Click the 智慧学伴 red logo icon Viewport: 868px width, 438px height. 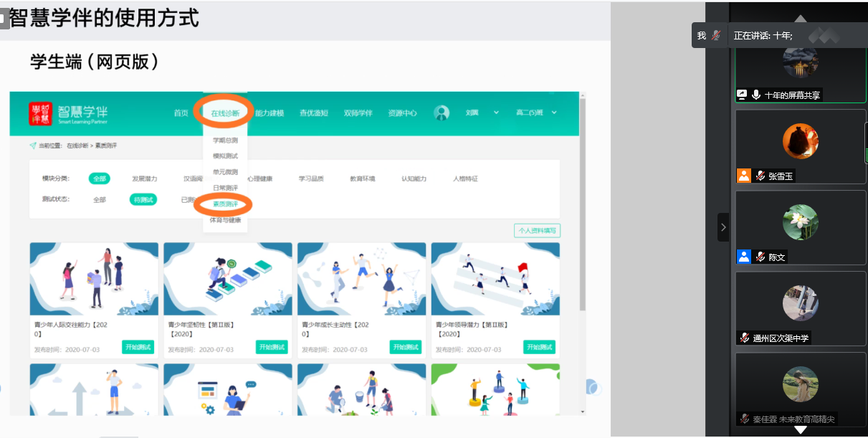pyautogui.click(x=41, y=113)
